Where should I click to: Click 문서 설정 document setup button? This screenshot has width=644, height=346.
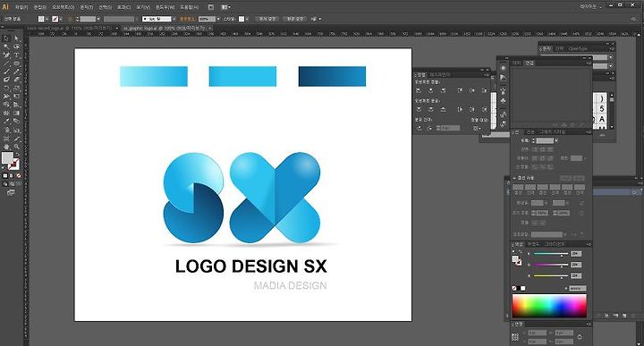point(267,19)
